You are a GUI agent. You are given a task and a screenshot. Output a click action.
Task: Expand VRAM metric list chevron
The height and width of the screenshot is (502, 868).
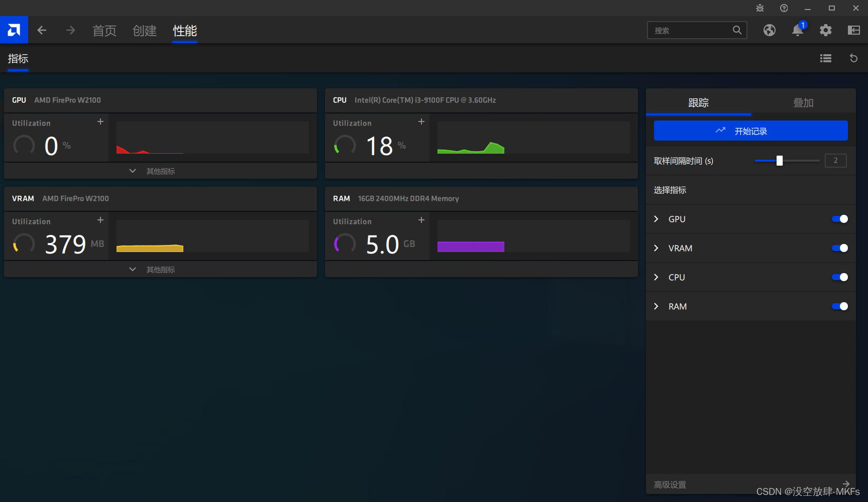click(x=656, y=248)
